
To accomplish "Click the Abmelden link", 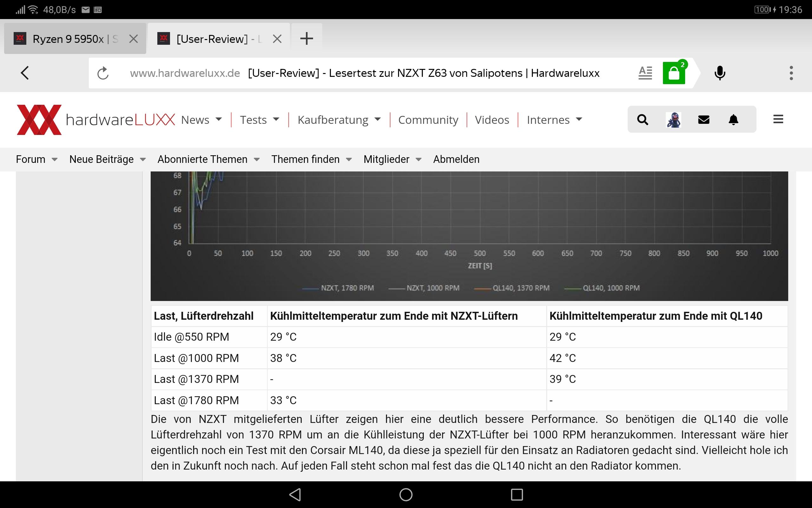I will point(456,159).
